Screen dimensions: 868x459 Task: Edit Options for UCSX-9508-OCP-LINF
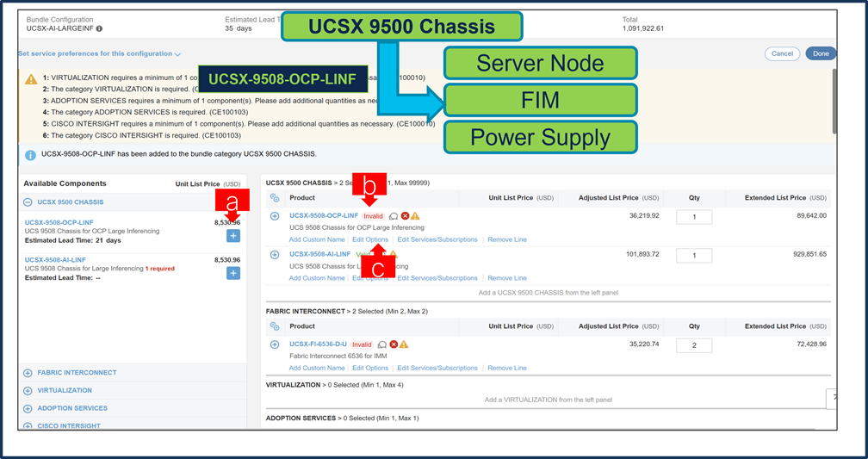point(370,239)
